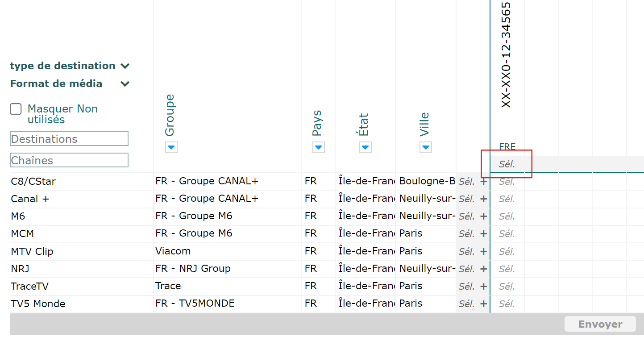Click the plus icon in MCM row
Screen dimensions: 644x337
pos(483,234)
